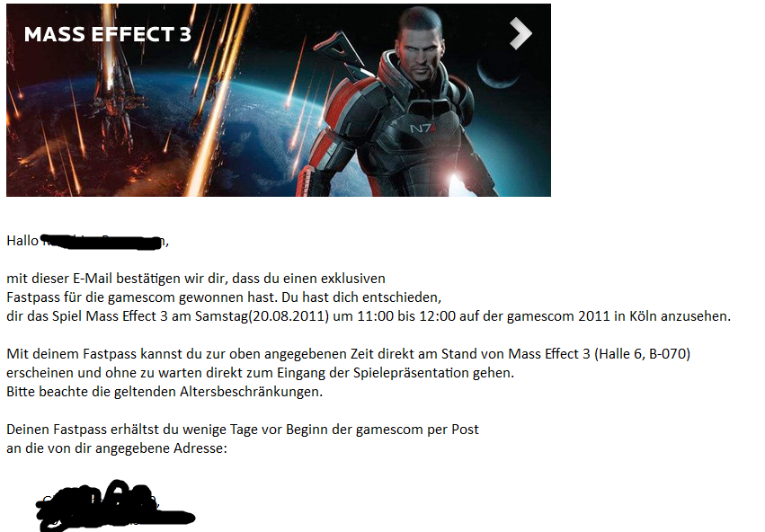Click the "Halle 6, B-070" stand location
The image size is (765, 532).
pyautogui.click(x=642, y=353)
